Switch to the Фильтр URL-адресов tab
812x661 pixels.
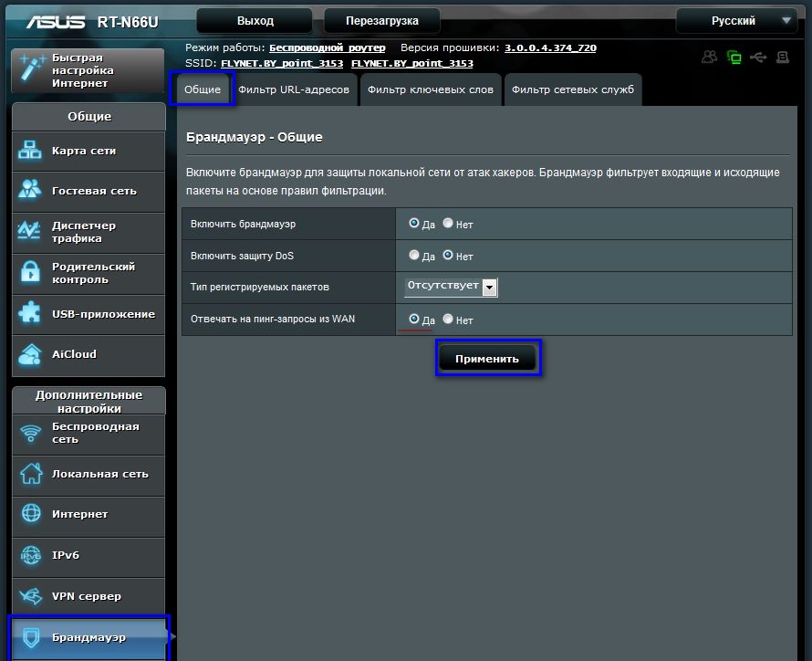294,89
